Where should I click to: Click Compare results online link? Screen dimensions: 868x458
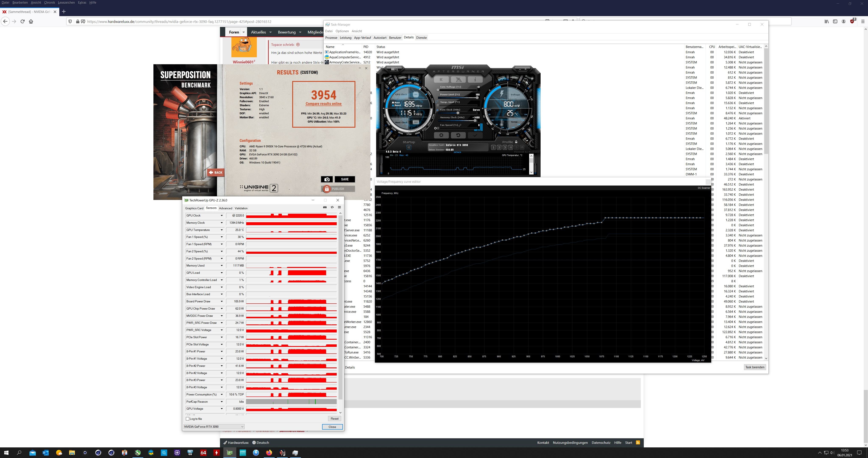323,104
